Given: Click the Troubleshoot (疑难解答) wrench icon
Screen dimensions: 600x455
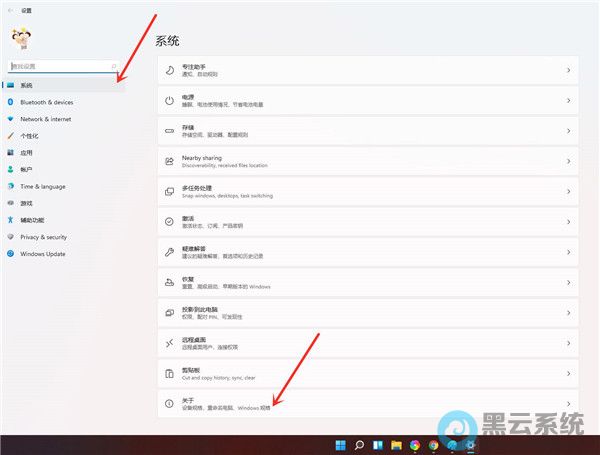Looking at the screenshot, I should pos(169,252).
